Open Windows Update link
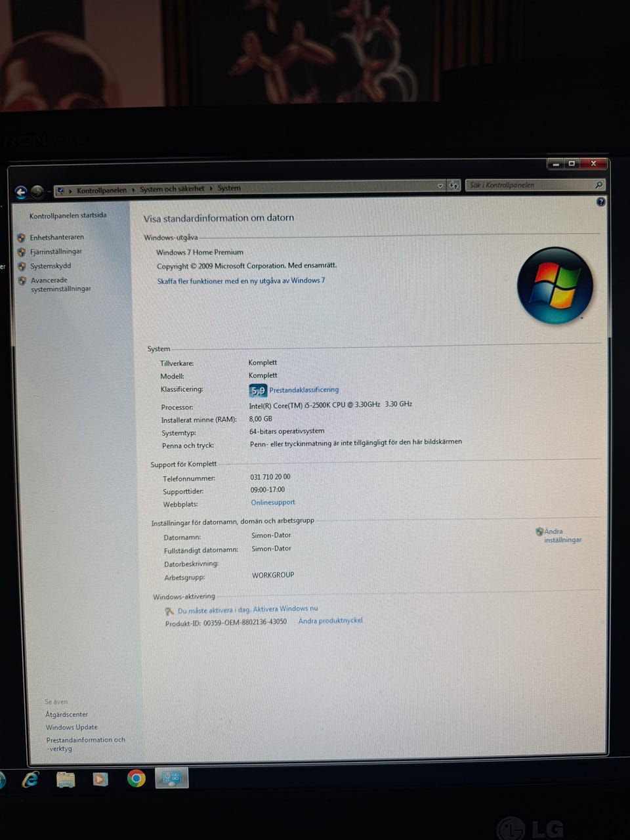This screenshot has height=840, width=630. pyautogui.click(x=72, y=727)
